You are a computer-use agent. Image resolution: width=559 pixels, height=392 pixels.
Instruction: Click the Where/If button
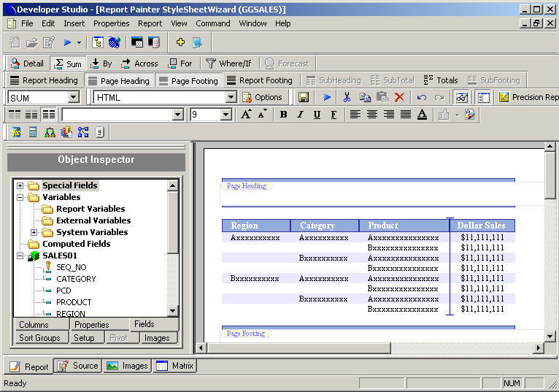[x=229, y=64]
